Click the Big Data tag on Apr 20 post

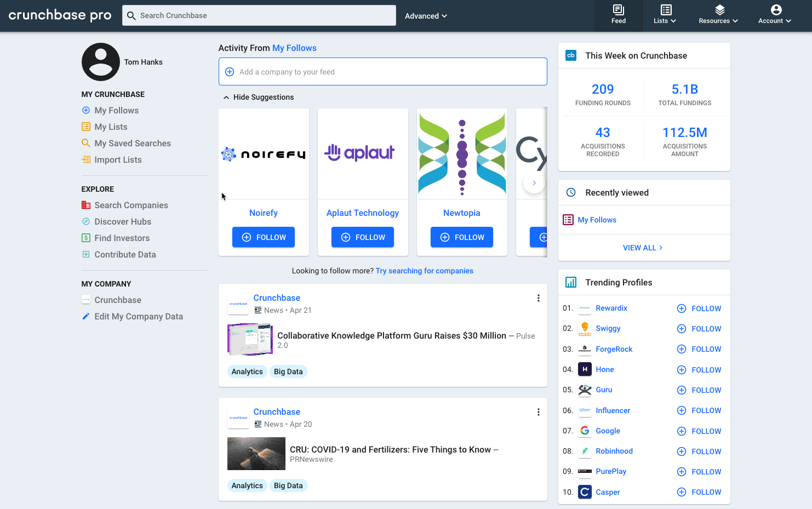(x=288, y=485)
